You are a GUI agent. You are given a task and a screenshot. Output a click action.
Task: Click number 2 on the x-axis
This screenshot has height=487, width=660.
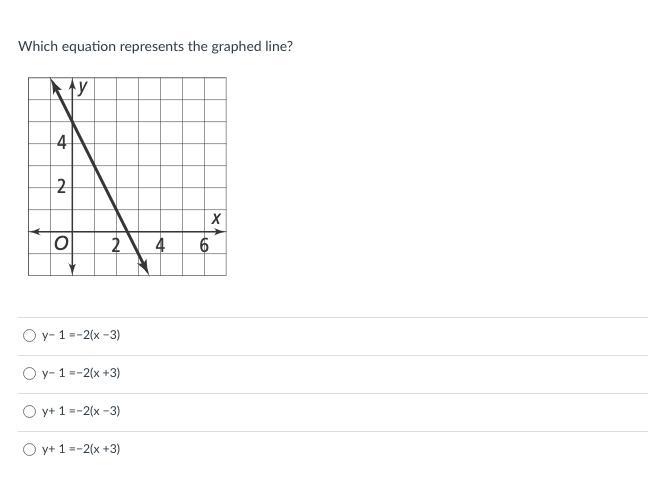(x=116, y=245)
